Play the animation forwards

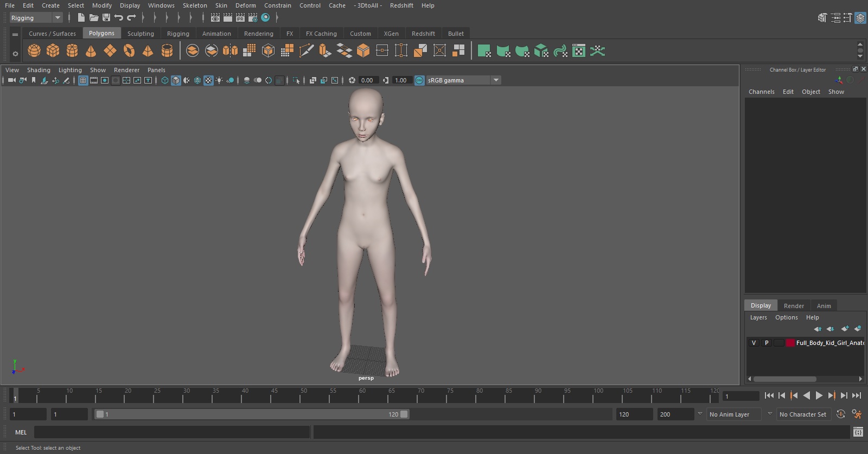pos(819,395)
